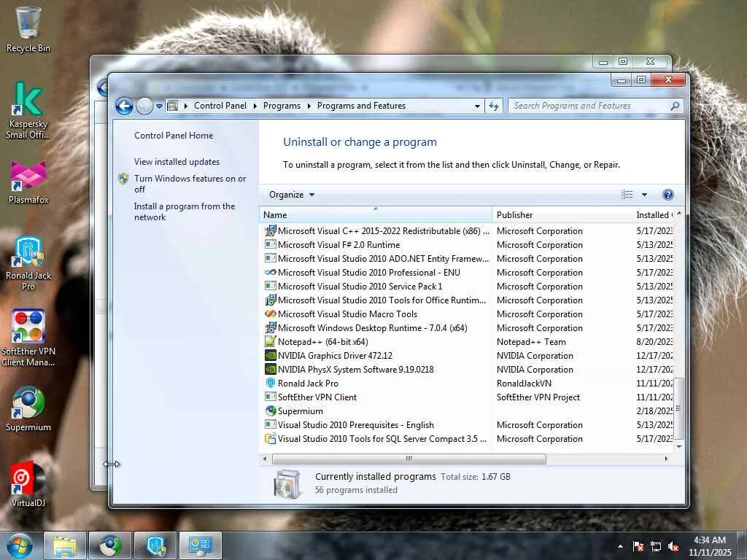Open the Help question mark button
747x560 pixels.
coord(668,194)
